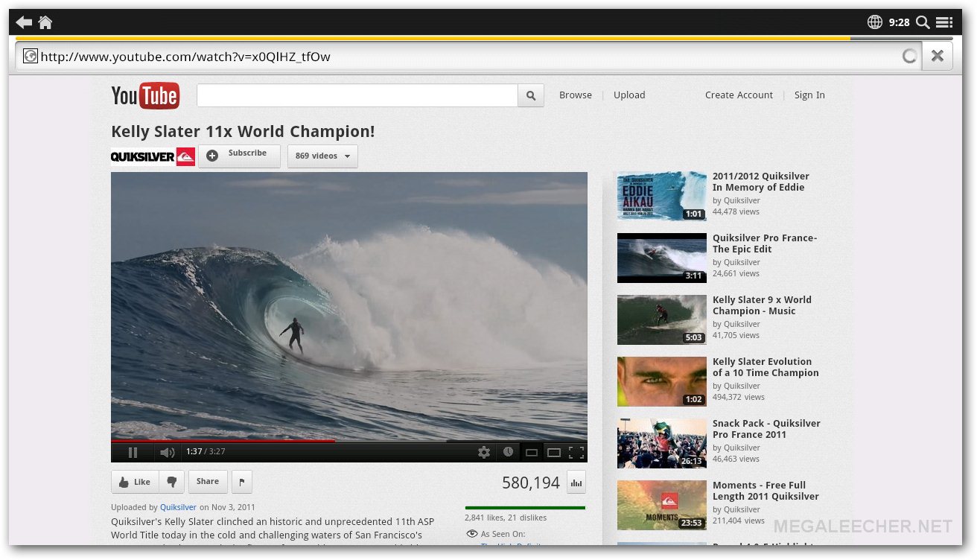The image size is (977, 560).
Task: Tap the system search magnifier icon
Action: 923,22
